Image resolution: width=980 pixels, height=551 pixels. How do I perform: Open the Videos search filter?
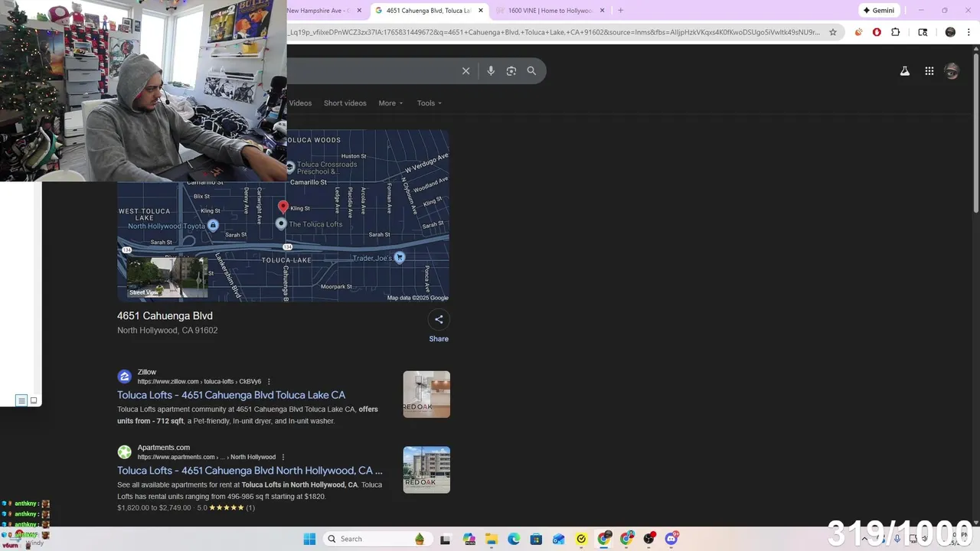point(300,103)
